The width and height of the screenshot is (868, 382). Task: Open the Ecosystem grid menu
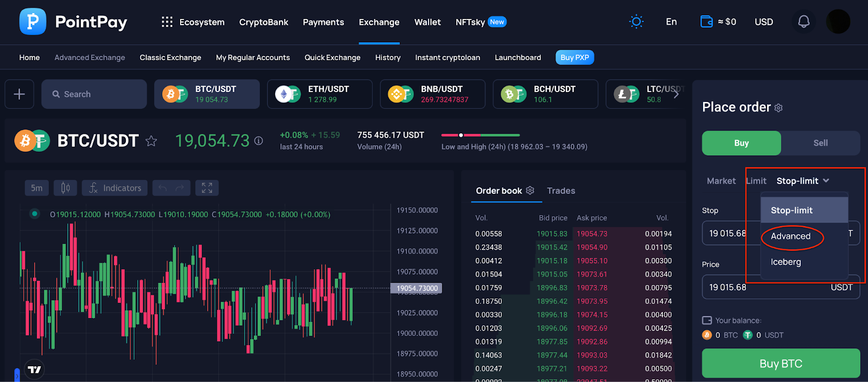coord(167,22)
